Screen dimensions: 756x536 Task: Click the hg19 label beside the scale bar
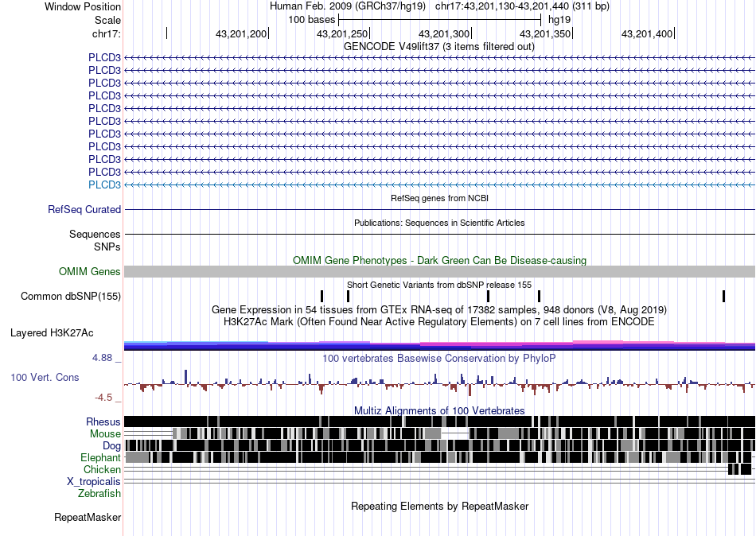point(559,20)
